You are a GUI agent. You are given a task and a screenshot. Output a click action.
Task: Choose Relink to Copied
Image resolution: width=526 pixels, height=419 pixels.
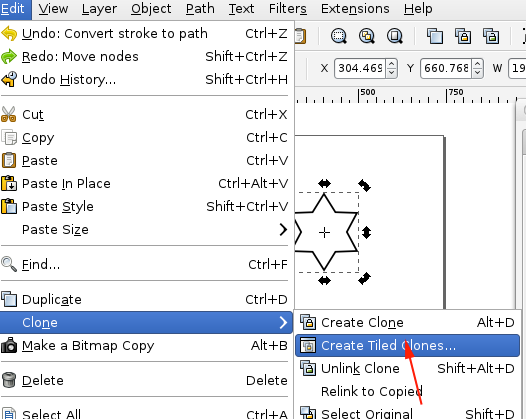[407, 391]
